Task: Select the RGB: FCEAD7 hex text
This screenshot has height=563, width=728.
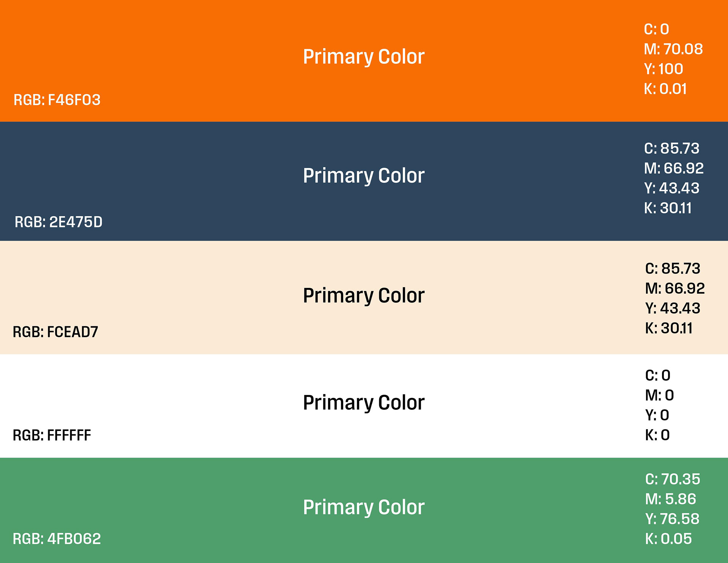Action: click(x=55, y=332)
